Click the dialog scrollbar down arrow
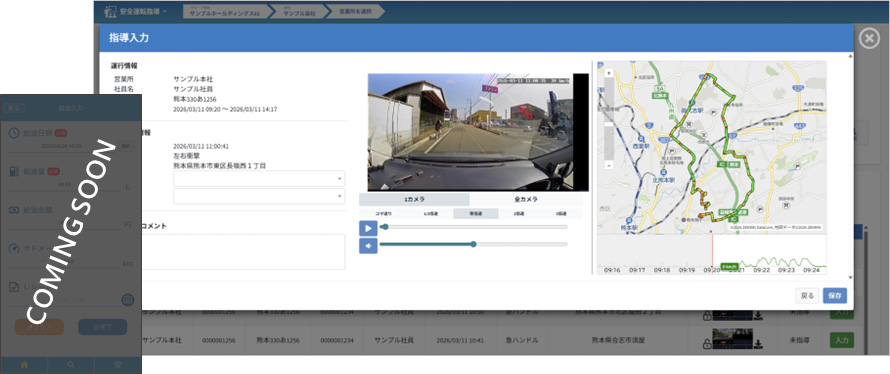 pos(850,278)
